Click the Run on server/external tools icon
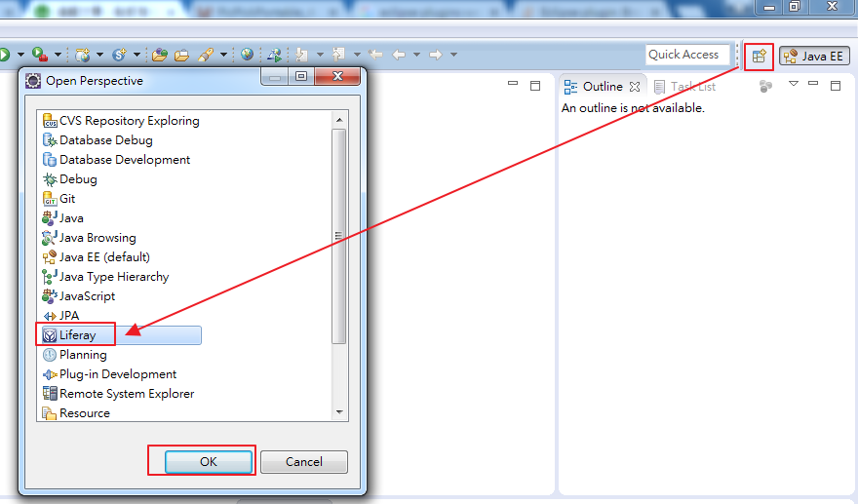Screen dimensions: 858x504 [39, 55]
